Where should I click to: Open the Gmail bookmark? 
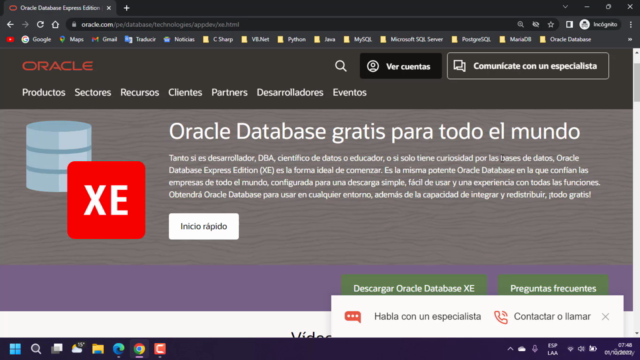pos(104,39)
